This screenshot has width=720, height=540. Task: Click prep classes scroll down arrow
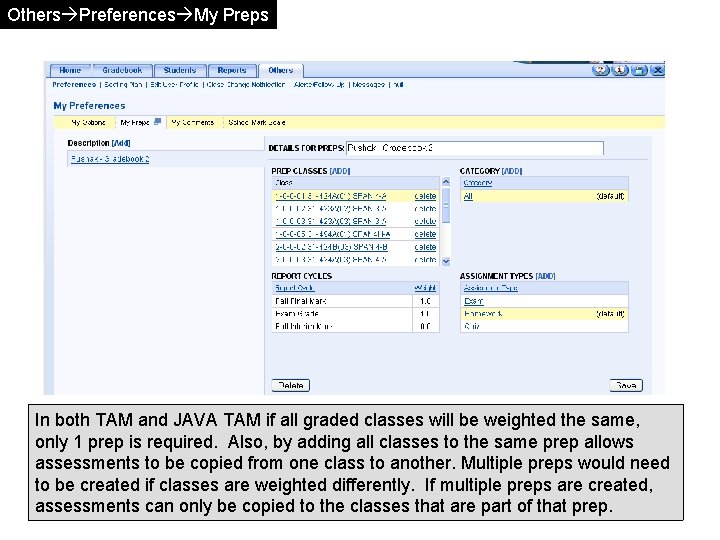445,261
